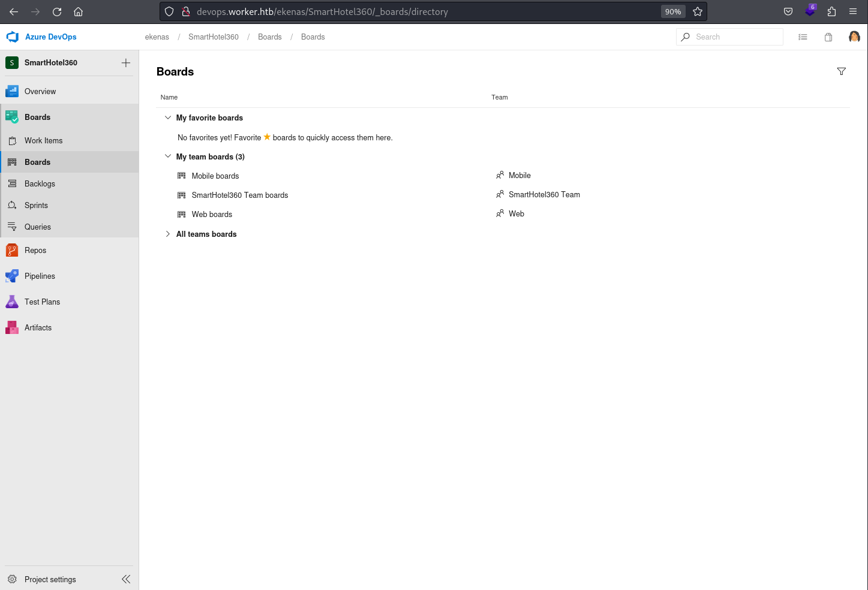Image resolution: width=868 pixels, height=590 pixels.
Task: Click the shield tracking protection icon
Action: point(169,11)
